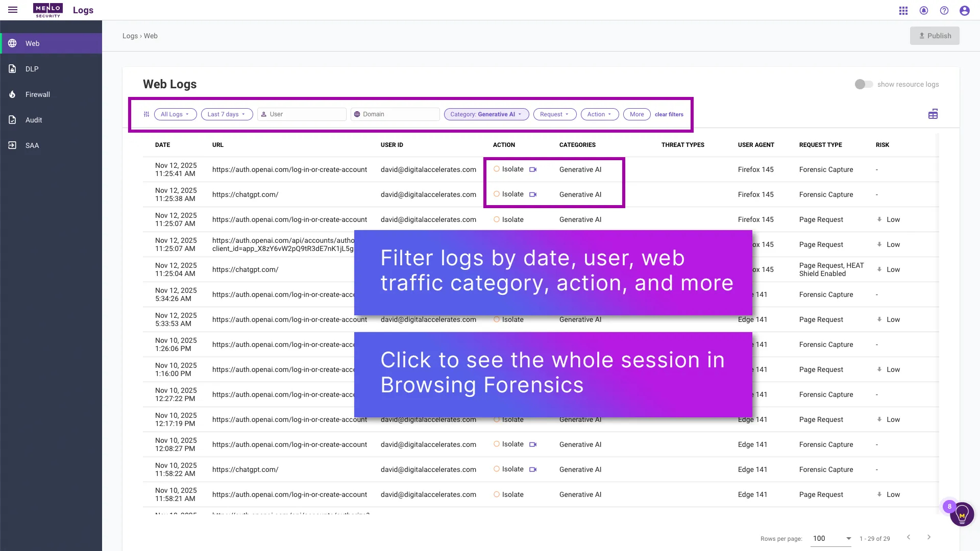
Task: Open notifications via the bell icon
Action: (x=924, y=10)
